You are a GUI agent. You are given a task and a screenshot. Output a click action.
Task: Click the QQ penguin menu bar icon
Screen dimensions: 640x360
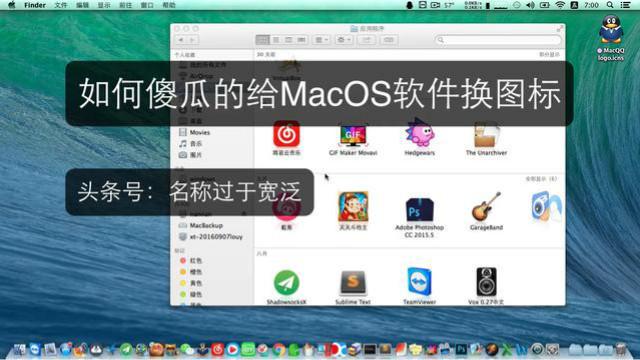[409, 5]
